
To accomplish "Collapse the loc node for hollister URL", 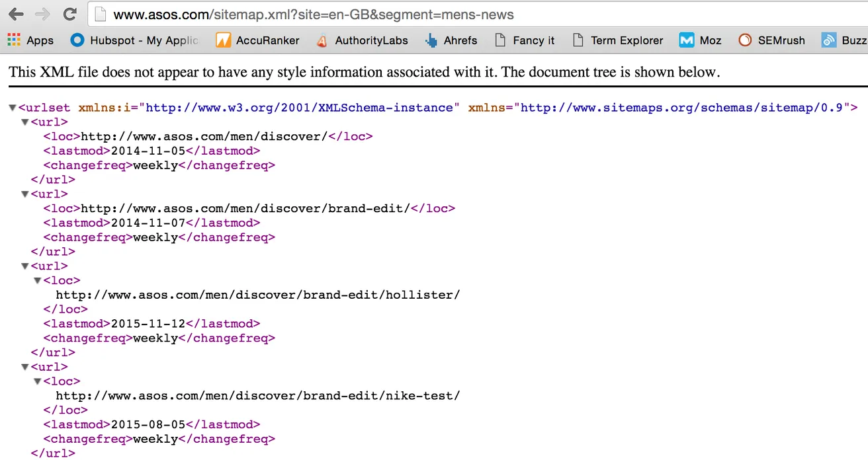I will tap(38, 281).
